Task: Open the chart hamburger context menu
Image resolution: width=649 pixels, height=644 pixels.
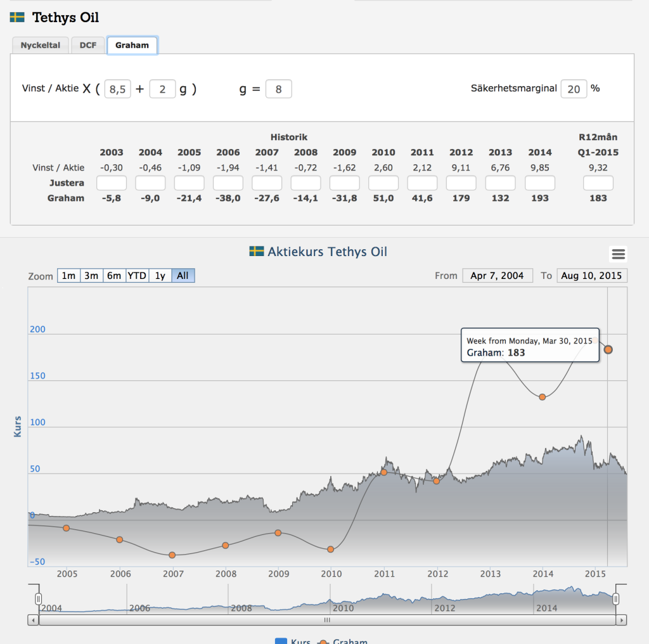Action: (x=618, y=254)
